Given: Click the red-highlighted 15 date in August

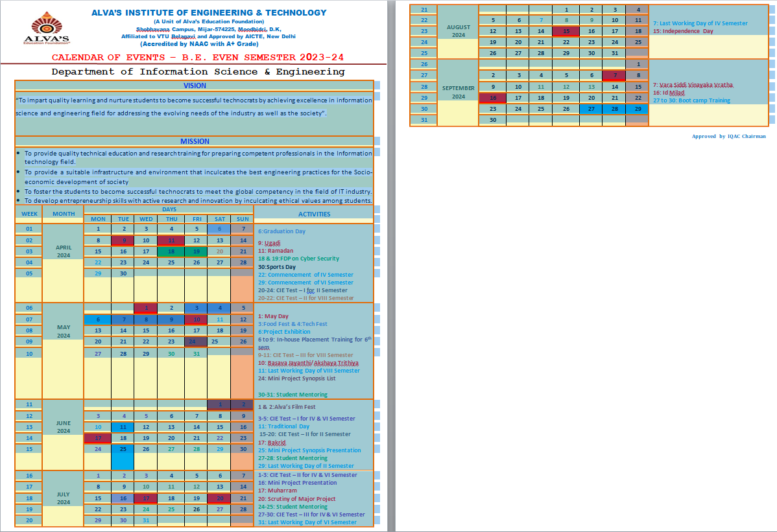Looking at the screenshot, I should [x=566, y=31].
